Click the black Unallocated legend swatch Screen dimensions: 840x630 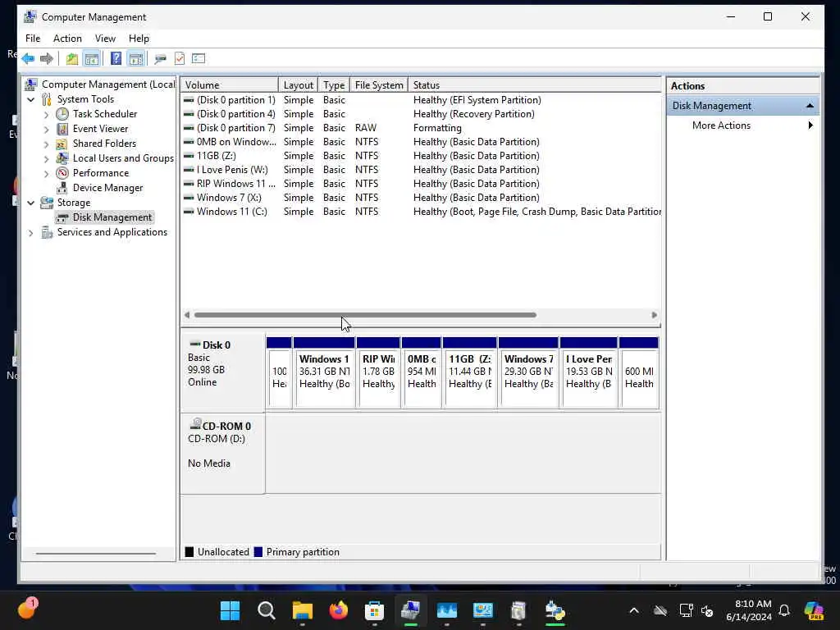point(189,552)
